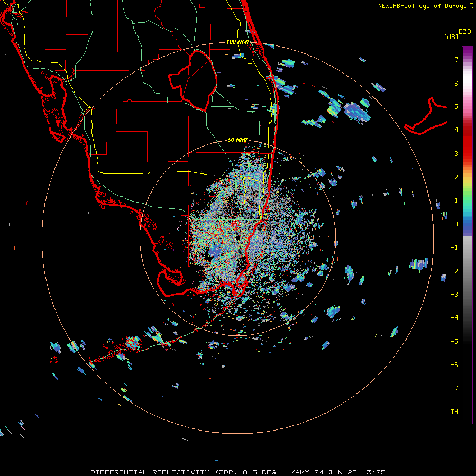Click the Bahamas island outline at right edge

426,116
